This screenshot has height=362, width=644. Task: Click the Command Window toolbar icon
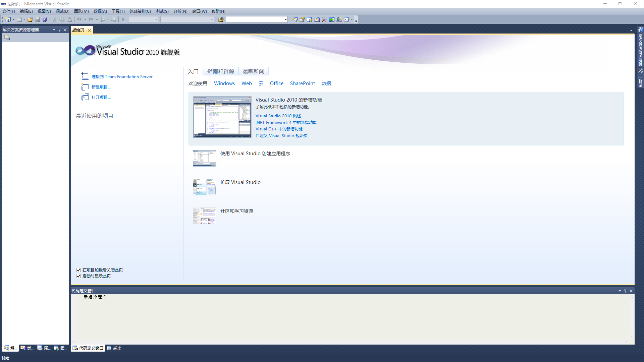tap(346, 19)
